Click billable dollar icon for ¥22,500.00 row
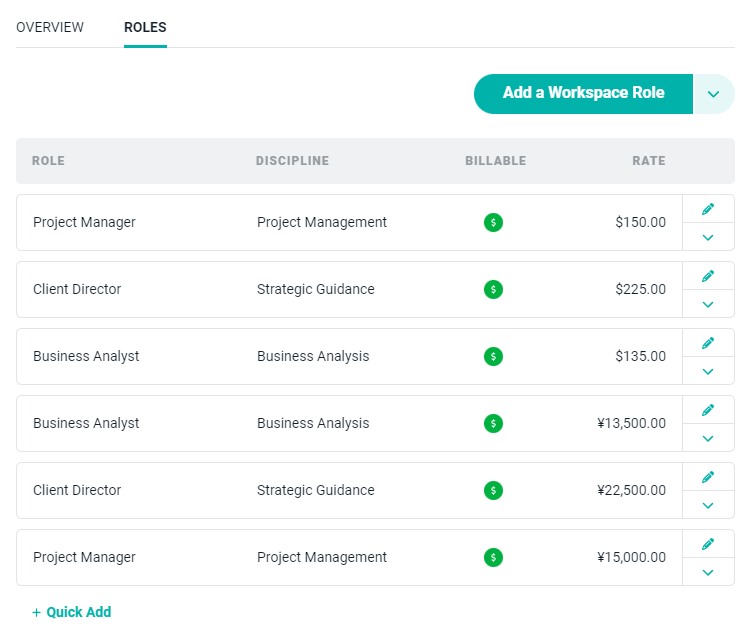Image resolution: width=742 pixels, height=632 pixels. (493, 491)
